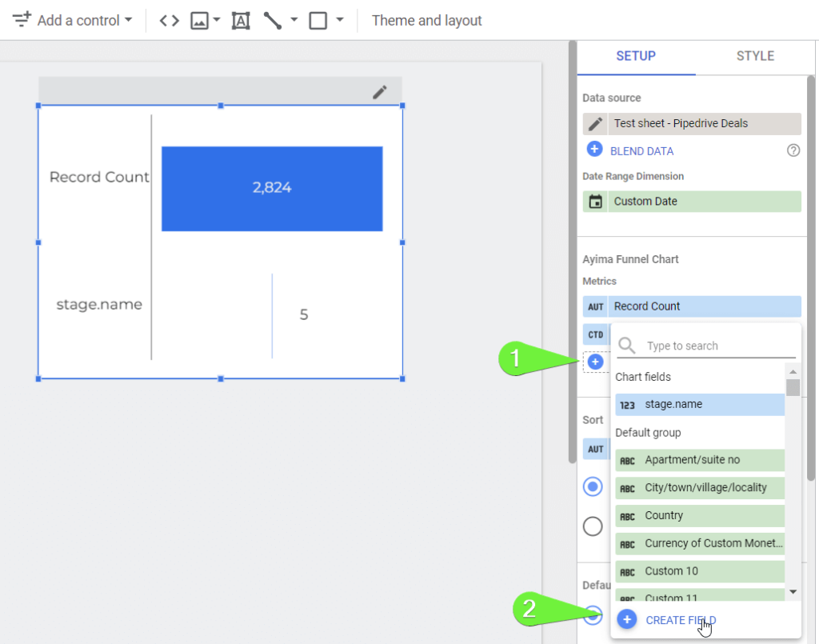This screenshot has width=819, height=644.
Task: Click the blue 2,824 funnel bar
Action: tap(272, 189)
